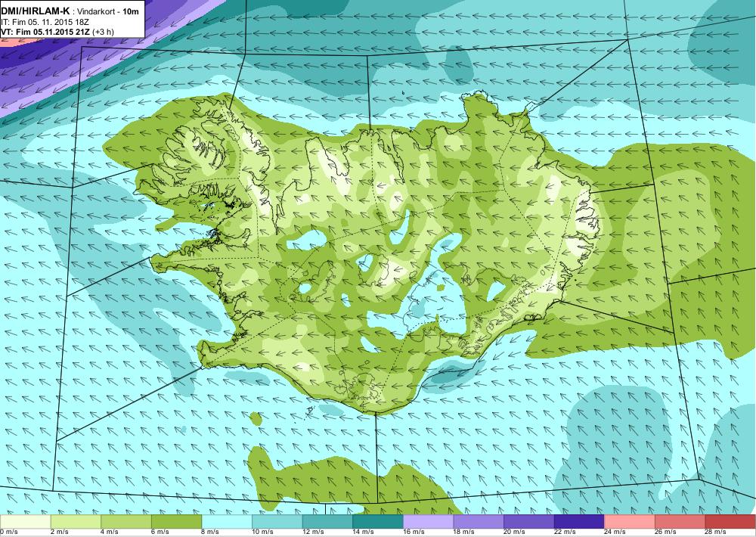Click the 26 m/s salmon red legend swatch
Viewport: 756px width, 537px height.
tap(680, 522)
